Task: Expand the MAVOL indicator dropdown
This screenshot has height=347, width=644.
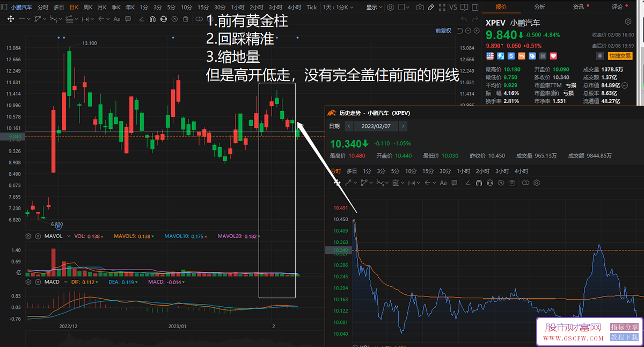Action: coord(68,236)
